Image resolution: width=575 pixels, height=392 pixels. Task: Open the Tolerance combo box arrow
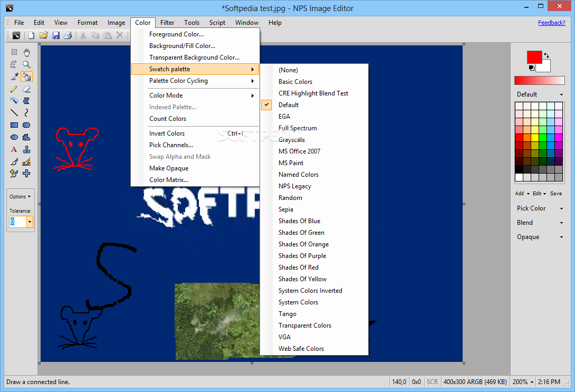[30, 222]
